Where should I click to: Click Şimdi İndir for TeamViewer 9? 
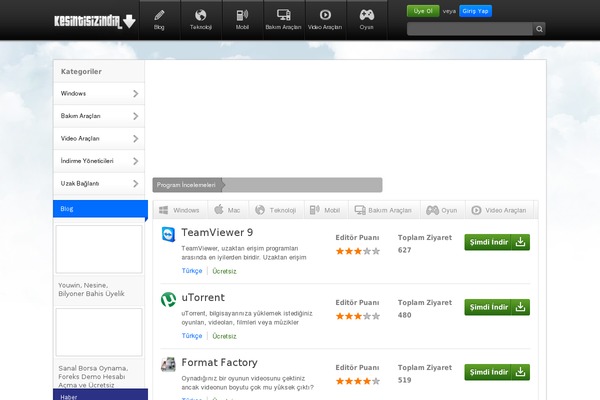coord(497,242)
